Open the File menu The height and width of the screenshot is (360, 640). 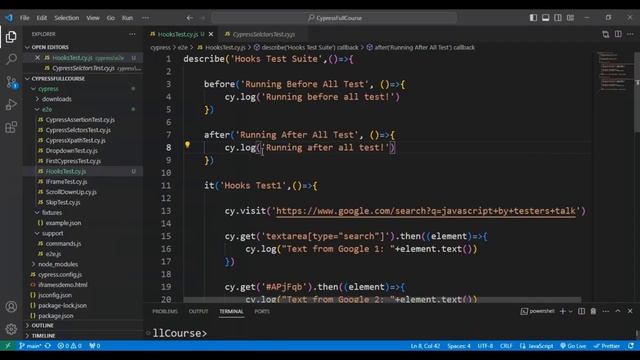tap(24, 18)
